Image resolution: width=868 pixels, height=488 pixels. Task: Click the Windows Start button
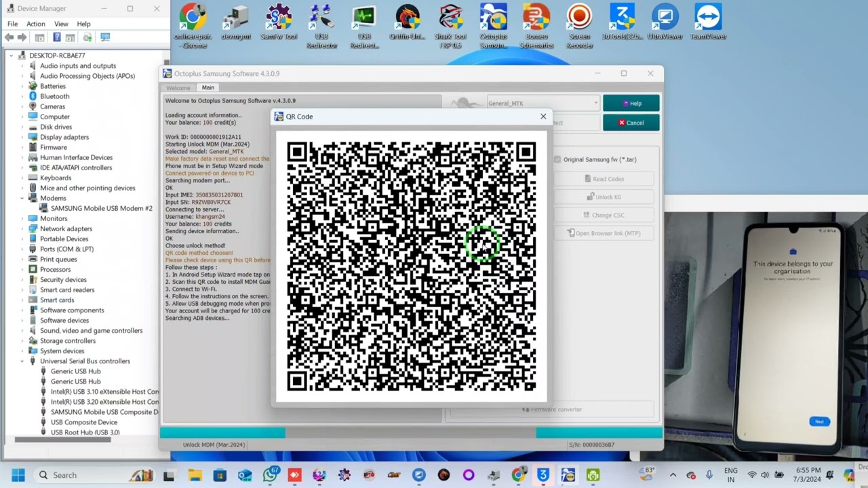pos(18,475)
